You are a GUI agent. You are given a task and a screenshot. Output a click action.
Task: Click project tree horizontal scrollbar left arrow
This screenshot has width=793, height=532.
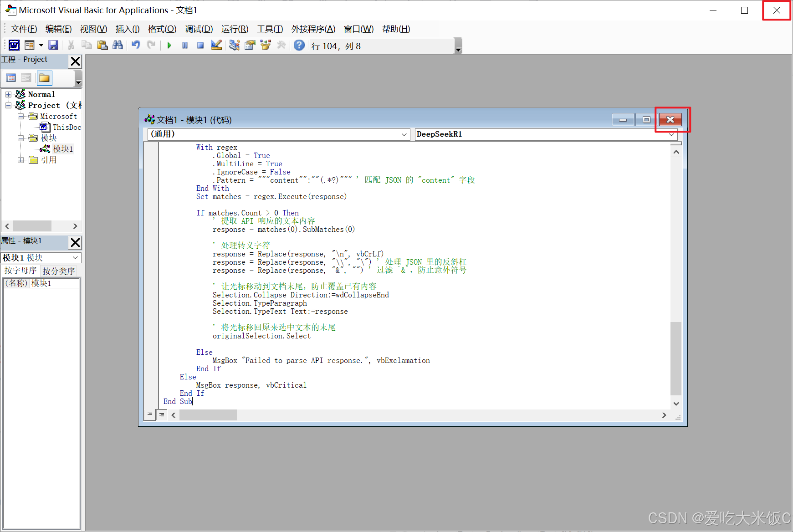(7, 226)
